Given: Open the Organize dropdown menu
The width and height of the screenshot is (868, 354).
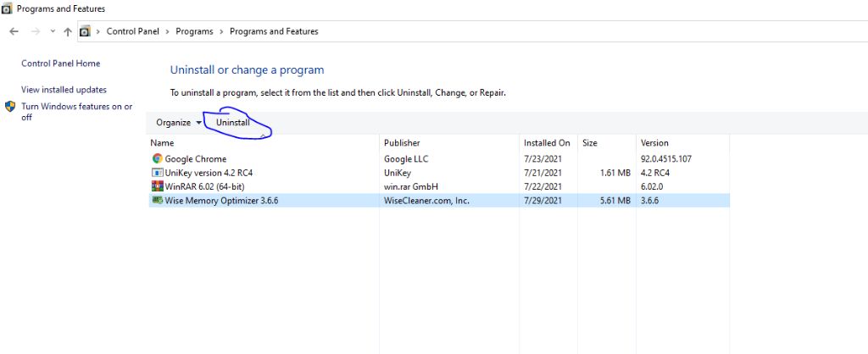Looking at the screenshot, I should [179, 123].
